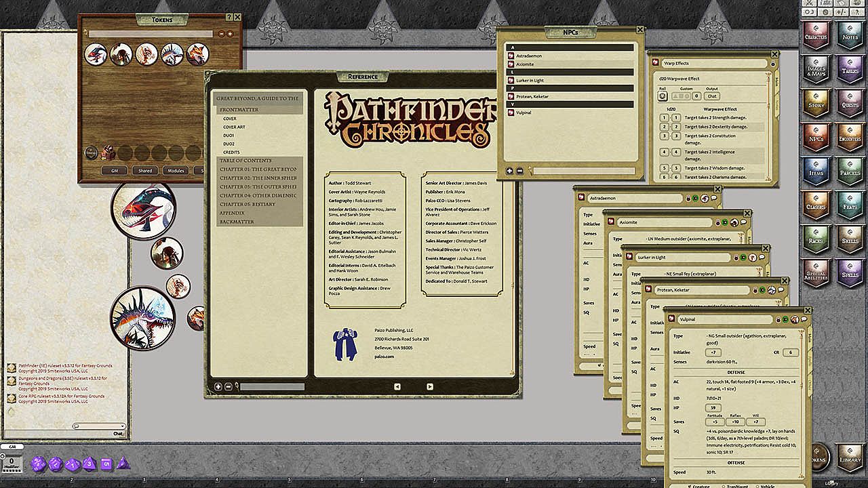
Task: Expand Chapter 01: The Great Beyond
Action: click(x=259, y=169)
